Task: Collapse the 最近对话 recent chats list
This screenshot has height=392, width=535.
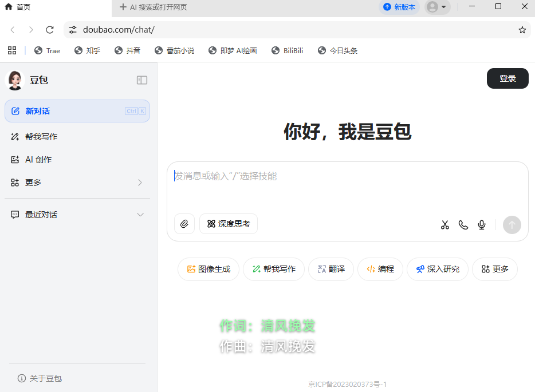Action: [140, 215]
